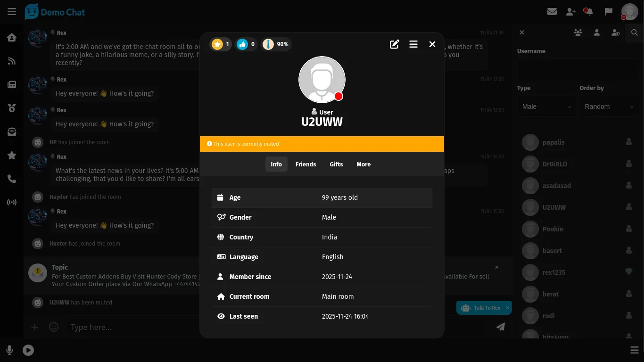Click the home icon in left sidebar
Screen dimensions: 644x362
tap(12, 38)
